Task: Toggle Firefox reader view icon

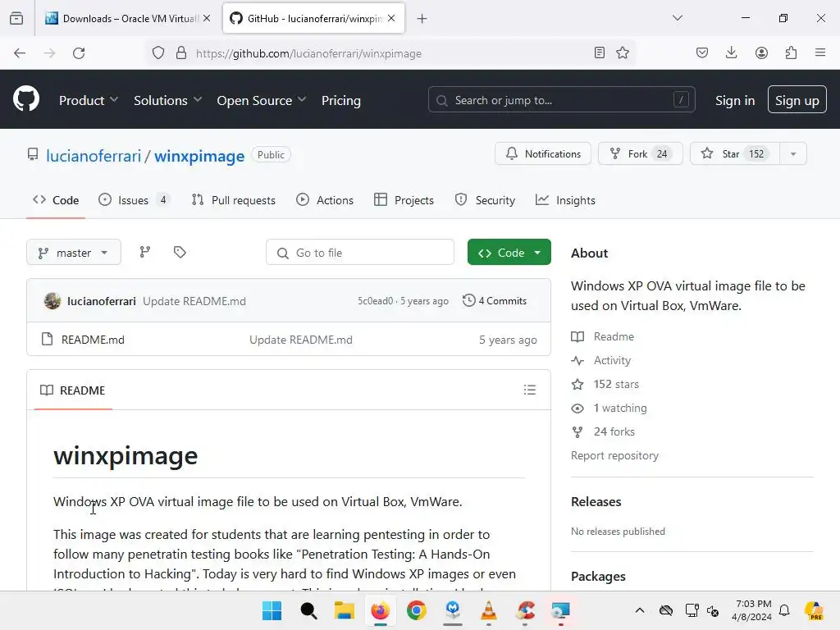Action: point(600,53)
